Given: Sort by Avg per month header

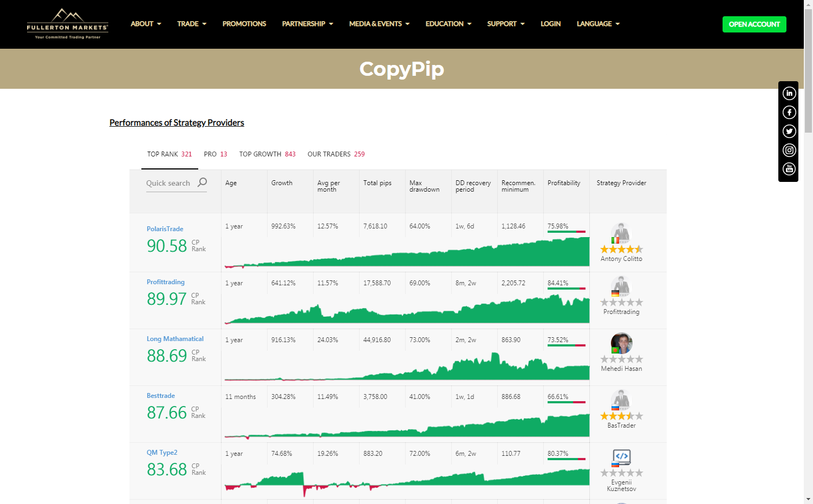Looking at the screenshot, I should pyautogui.click(x=329, y=186).
